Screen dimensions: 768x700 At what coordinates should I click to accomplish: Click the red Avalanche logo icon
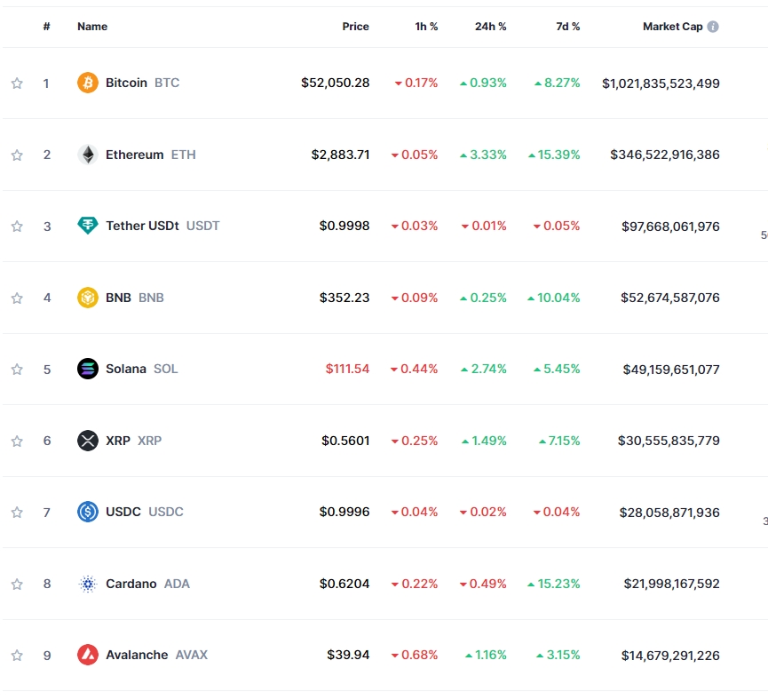coord(88,655)
